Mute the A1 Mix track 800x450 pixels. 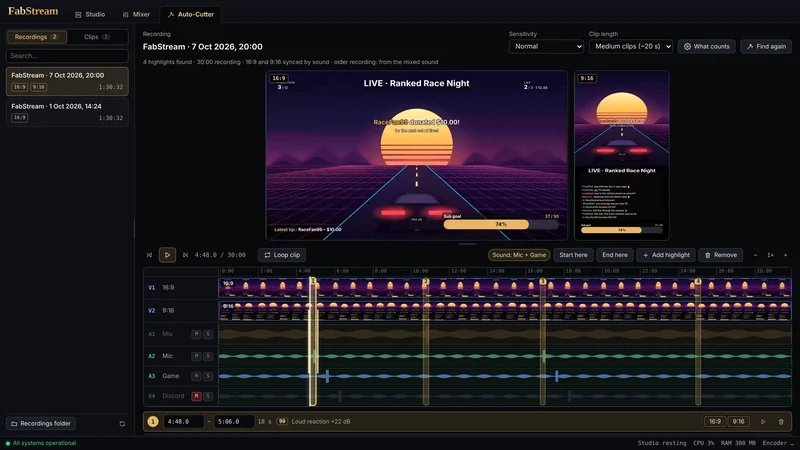196,334
